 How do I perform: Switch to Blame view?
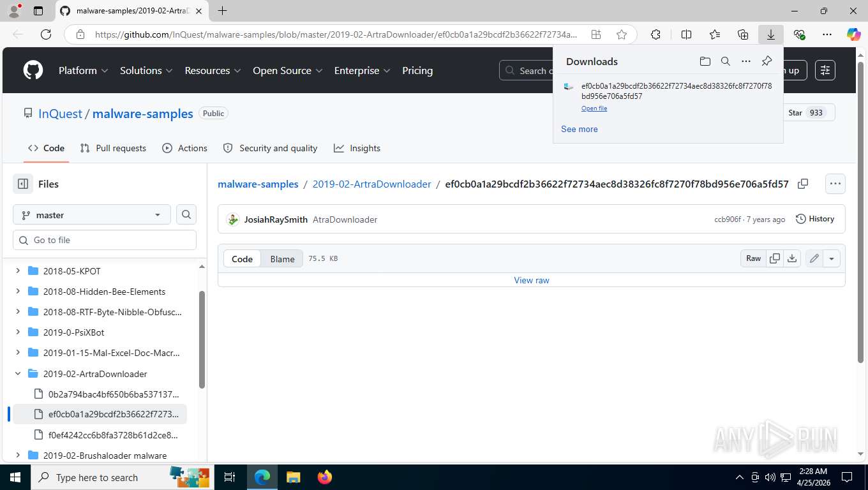click(282, 258)
